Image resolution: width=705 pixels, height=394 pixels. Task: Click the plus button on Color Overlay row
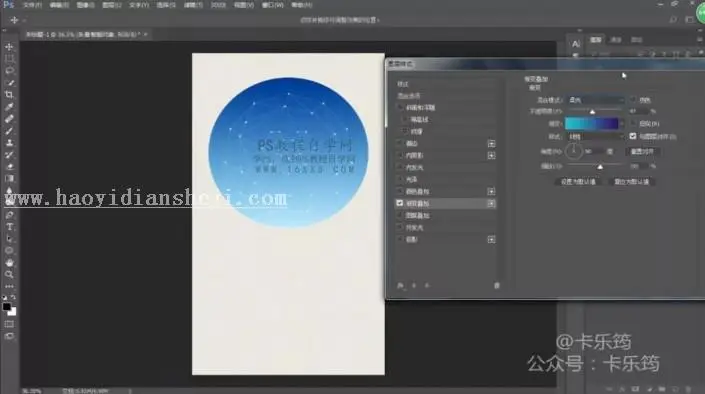coord(491,192)
